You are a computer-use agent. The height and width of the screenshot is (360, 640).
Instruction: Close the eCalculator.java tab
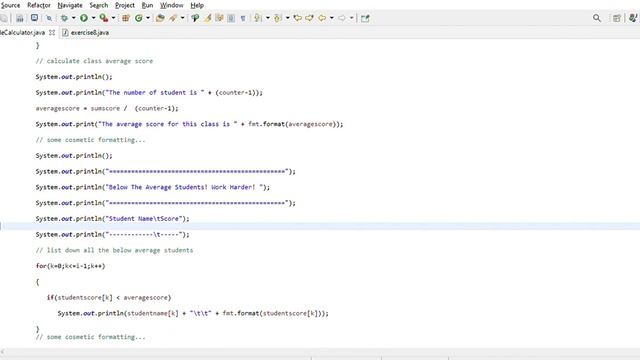(52, 32)
